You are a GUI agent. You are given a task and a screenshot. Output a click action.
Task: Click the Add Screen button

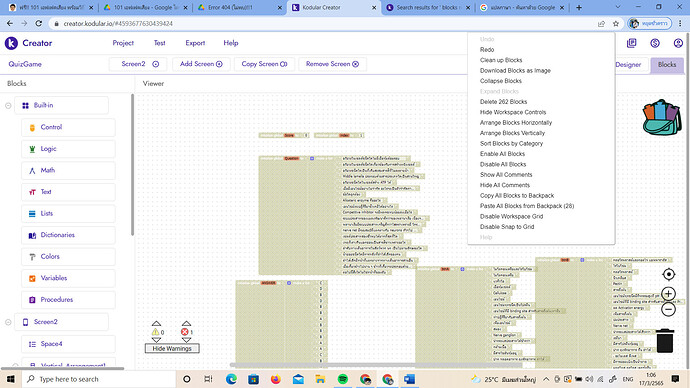coord(201,64)
